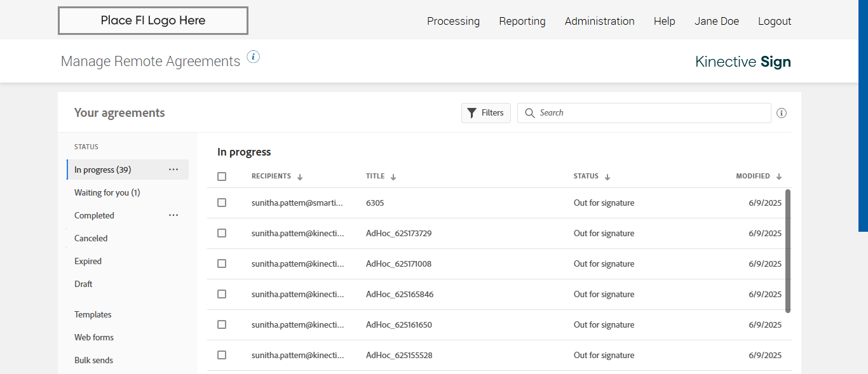The image size is (868, 374).
Task: Open the Processing menu
Action: point(453,21)
